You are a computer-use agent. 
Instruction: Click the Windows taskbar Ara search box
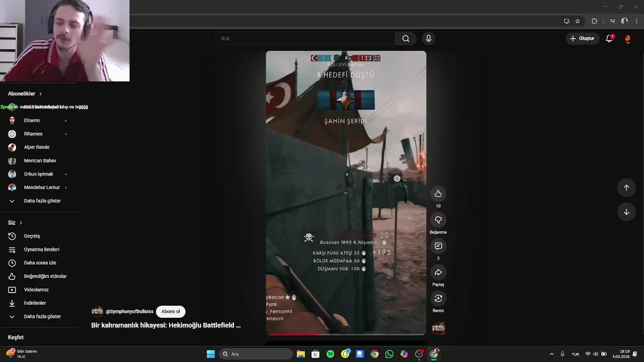pyautogui.click(x=256, y=354)
